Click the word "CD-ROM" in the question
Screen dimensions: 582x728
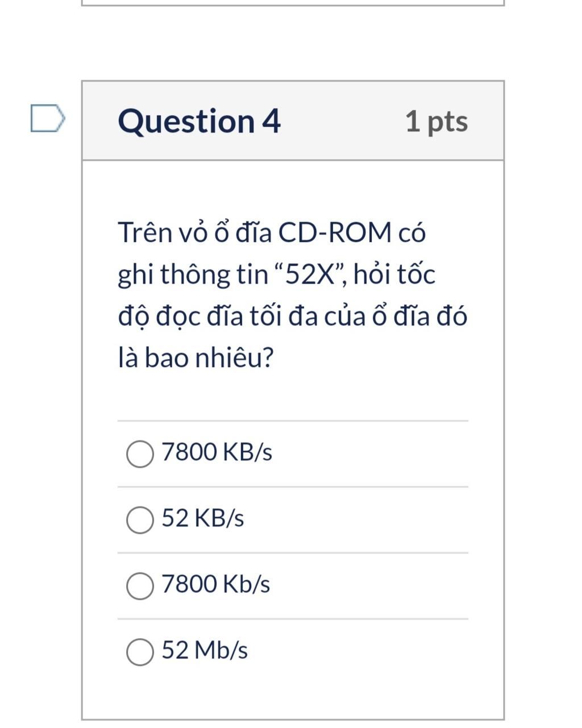pyautogui.click(x=334, y=232)
